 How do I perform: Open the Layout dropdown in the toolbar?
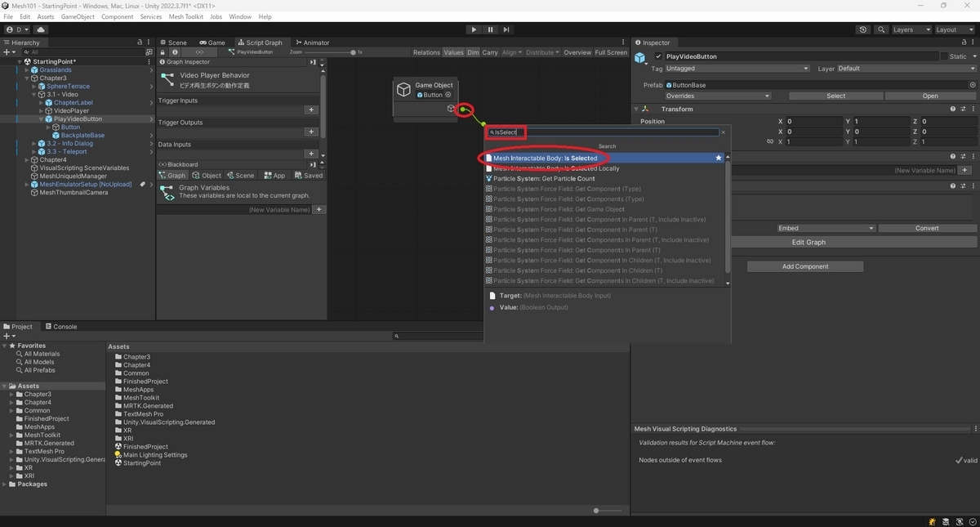pyautogui.click(x=954, y=29)
